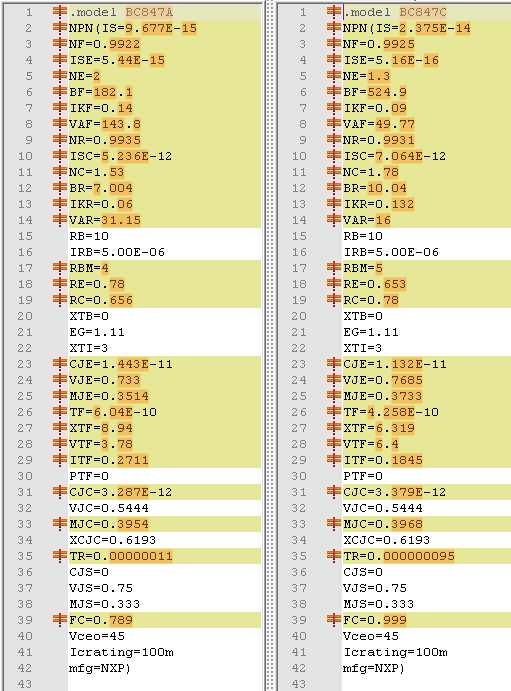
Task: Click change marker next to VAR=31.15
Action: tap(60, 219)
